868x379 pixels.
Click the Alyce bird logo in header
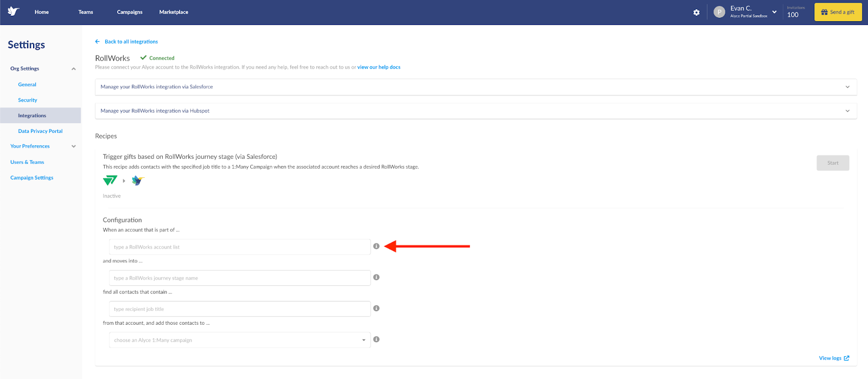[x=14, y=11]
